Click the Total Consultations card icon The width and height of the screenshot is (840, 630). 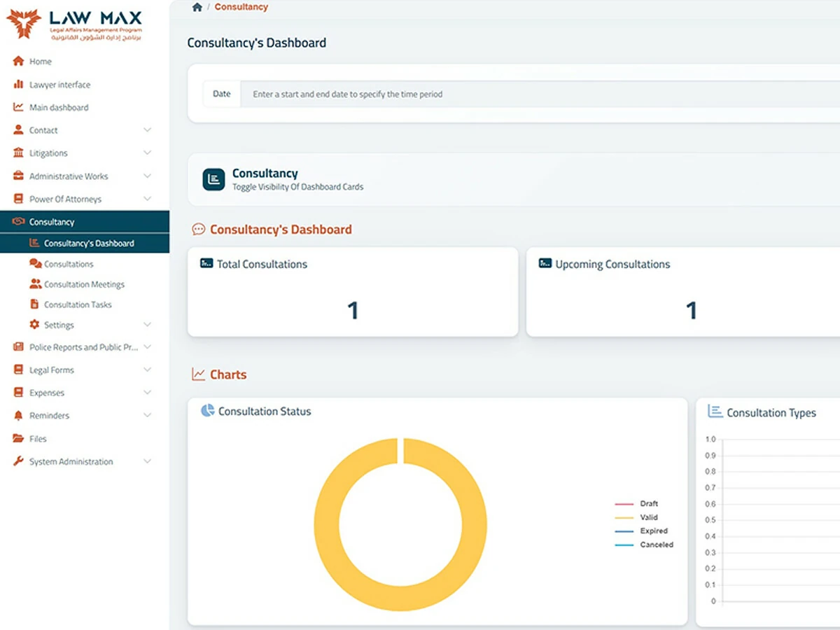click(206, 264)
